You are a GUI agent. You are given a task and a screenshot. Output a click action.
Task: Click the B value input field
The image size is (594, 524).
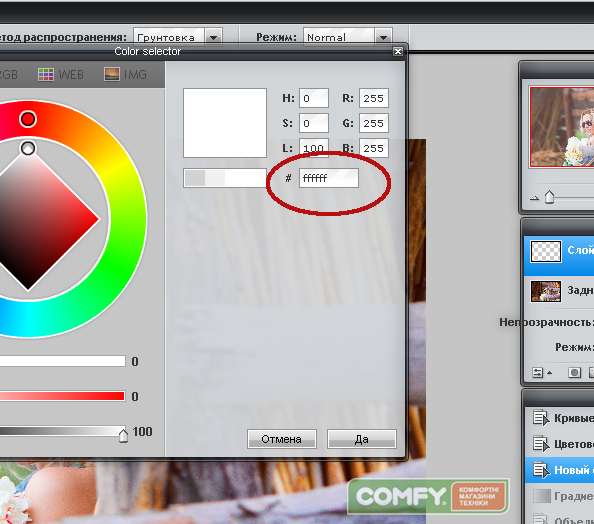(x=374, y=148)
